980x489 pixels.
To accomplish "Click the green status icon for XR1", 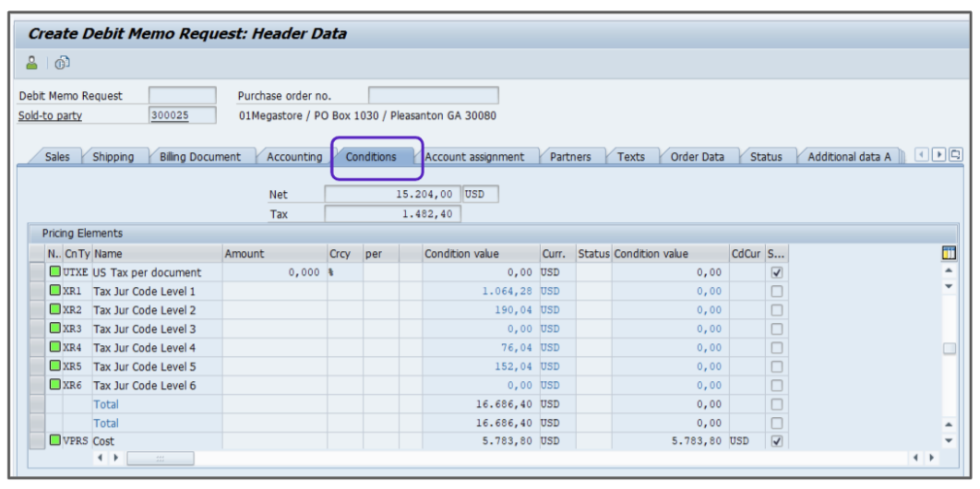I will pyautogui.click(x=55, y=292).
